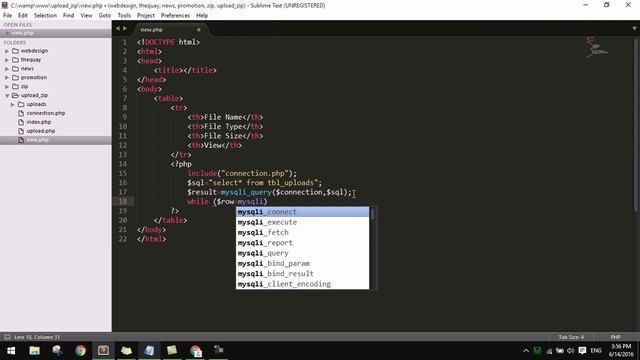Click the zip folder icon
640x360 pixels.
[16, 87]
